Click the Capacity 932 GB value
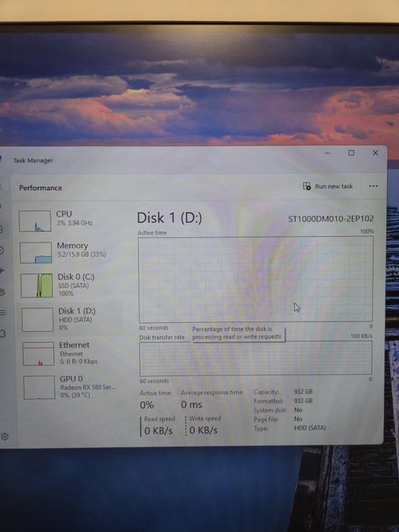This screenshot has height=532, width=399. tap(303, 391)
